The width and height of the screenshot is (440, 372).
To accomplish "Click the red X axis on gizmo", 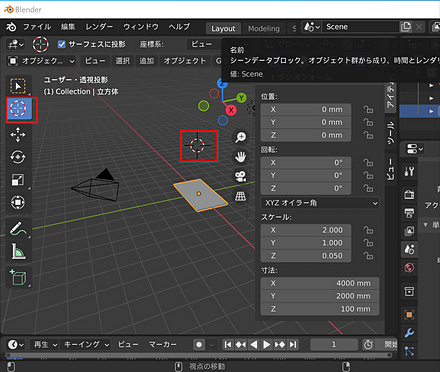I will click(x=231, y=110).
